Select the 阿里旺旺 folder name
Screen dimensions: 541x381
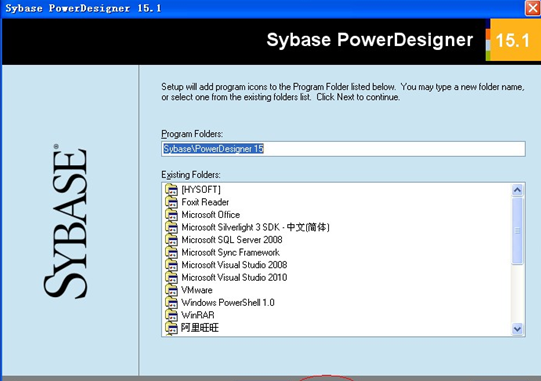pos(200,328)
